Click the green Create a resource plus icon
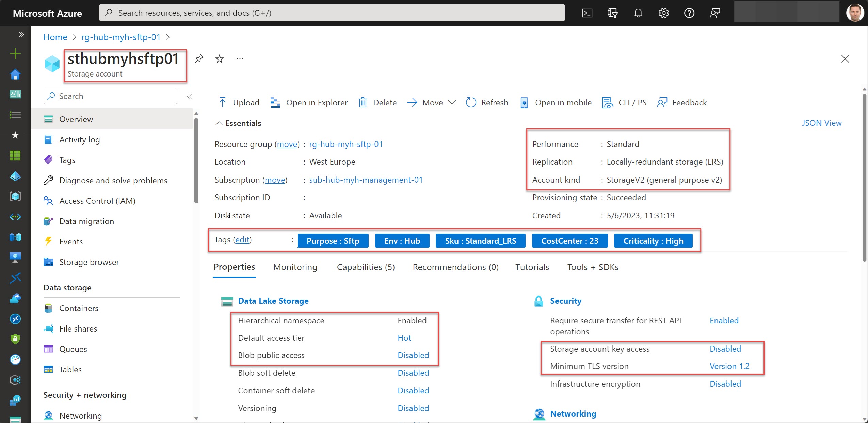 15,54
